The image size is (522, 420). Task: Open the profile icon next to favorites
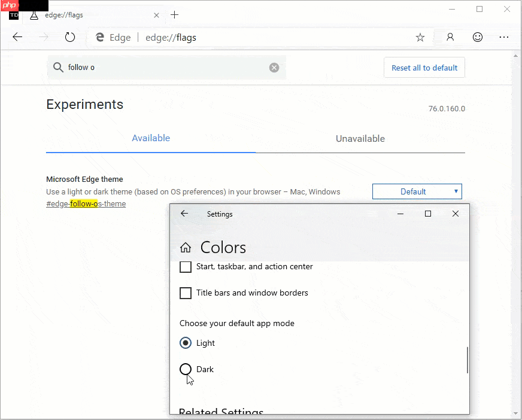(449, 37)
